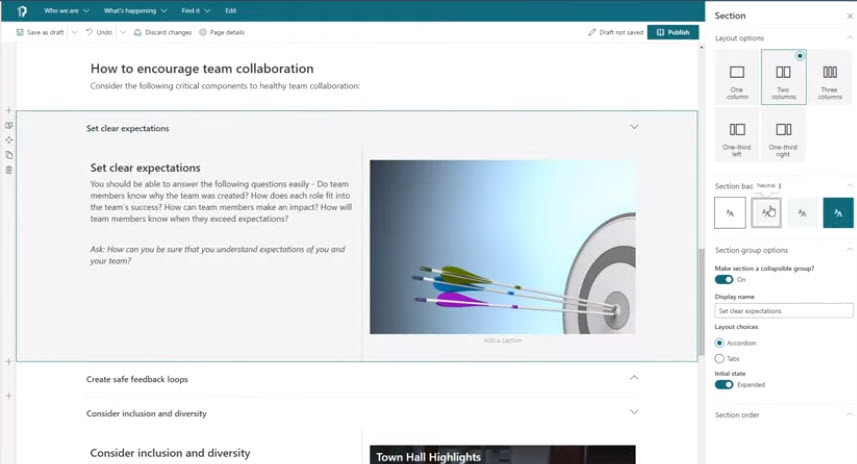
Task: Click the italic Ask paragraph text
Action: [218, 255]
